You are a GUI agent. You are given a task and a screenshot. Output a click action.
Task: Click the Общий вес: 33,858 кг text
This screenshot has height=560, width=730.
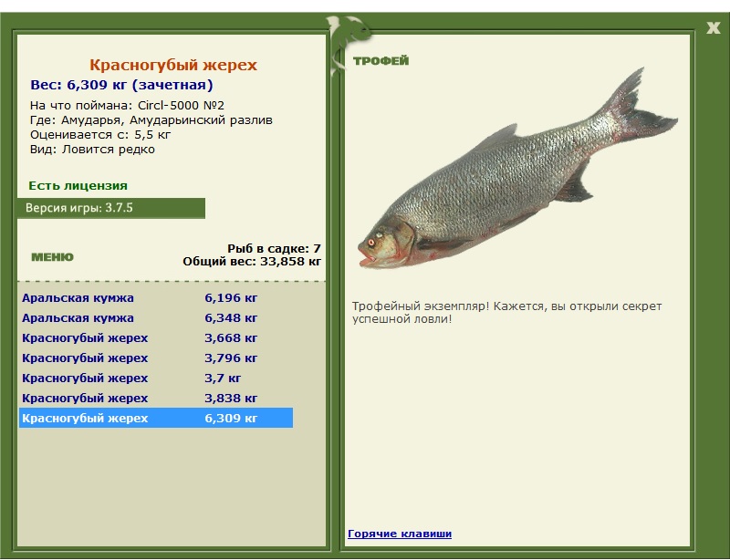252,262
